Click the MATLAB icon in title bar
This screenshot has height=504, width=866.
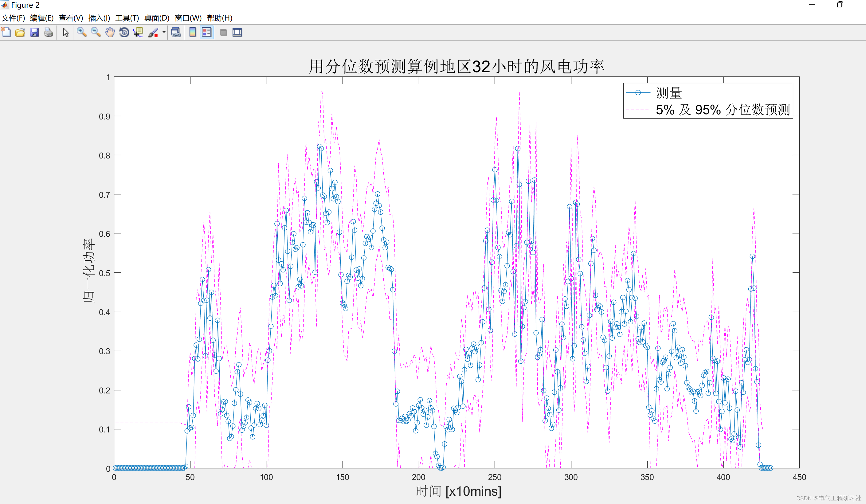point(5,5)
